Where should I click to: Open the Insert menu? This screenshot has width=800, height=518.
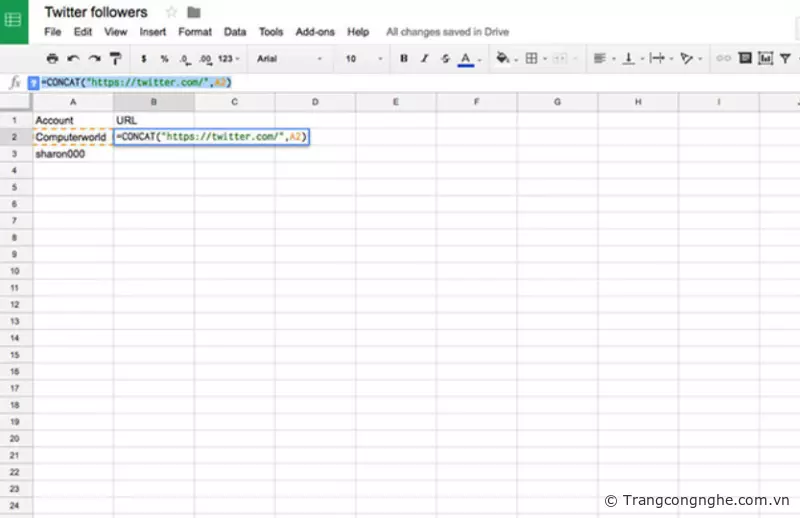click(x=153, y=32)
